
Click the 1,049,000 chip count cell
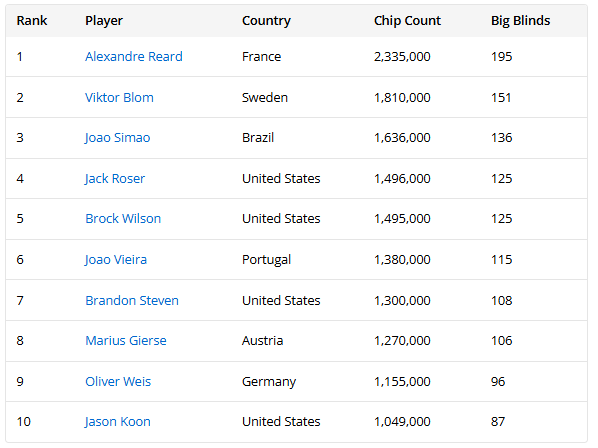[x=402, y=422]
